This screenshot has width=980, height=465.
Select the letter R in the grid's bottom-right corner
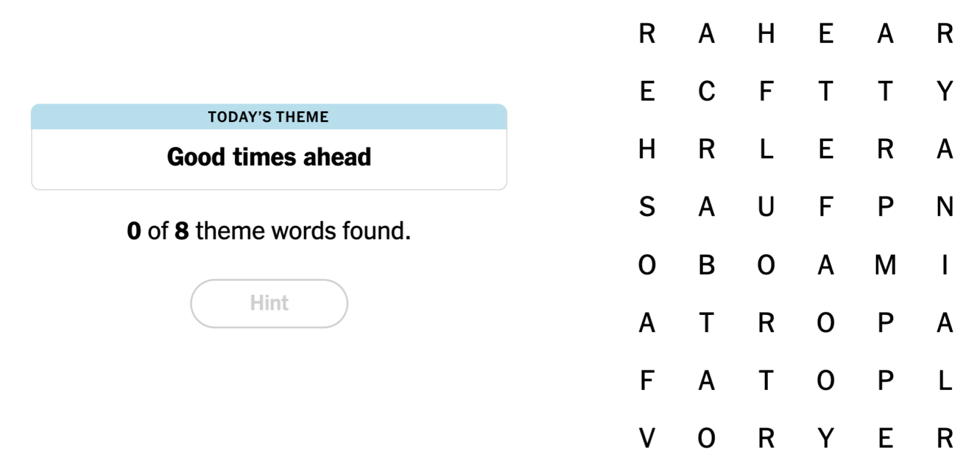coord(946,438)
